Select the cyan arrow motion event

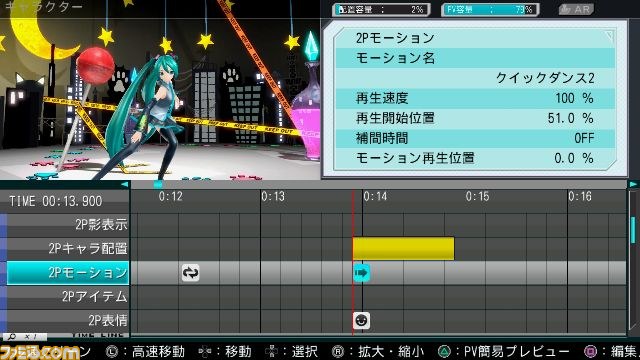pos(362,273)
